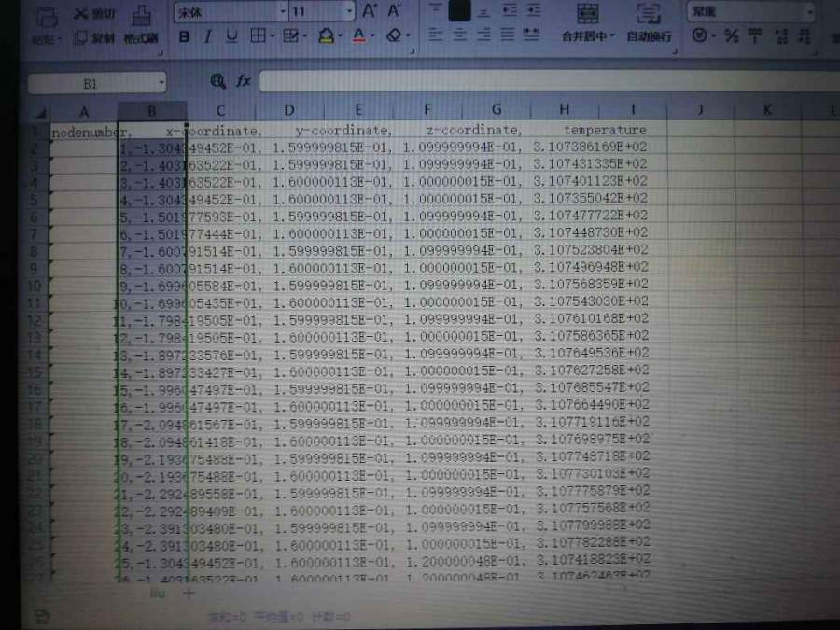The width and height of the screenshot is (840, 630).
Task: Open 合并居中 dropdown arrow
Action: click(x=612, y=37)
